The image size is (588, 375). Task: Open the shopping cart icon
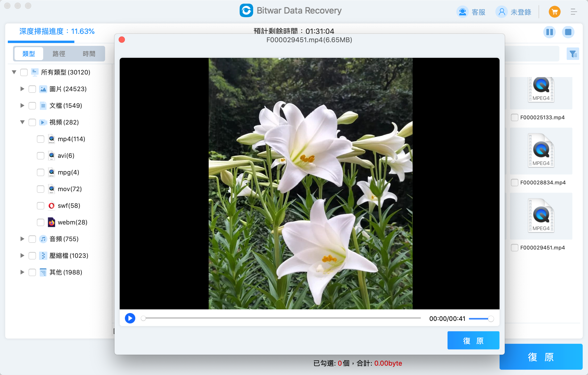pos(554,12)
